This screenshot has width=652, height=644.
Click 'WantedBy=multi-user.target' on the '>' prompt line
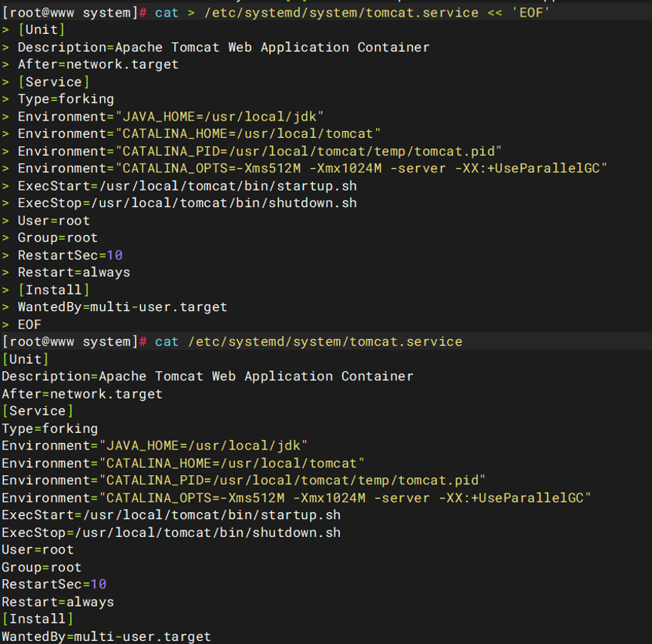coord(123,307)
